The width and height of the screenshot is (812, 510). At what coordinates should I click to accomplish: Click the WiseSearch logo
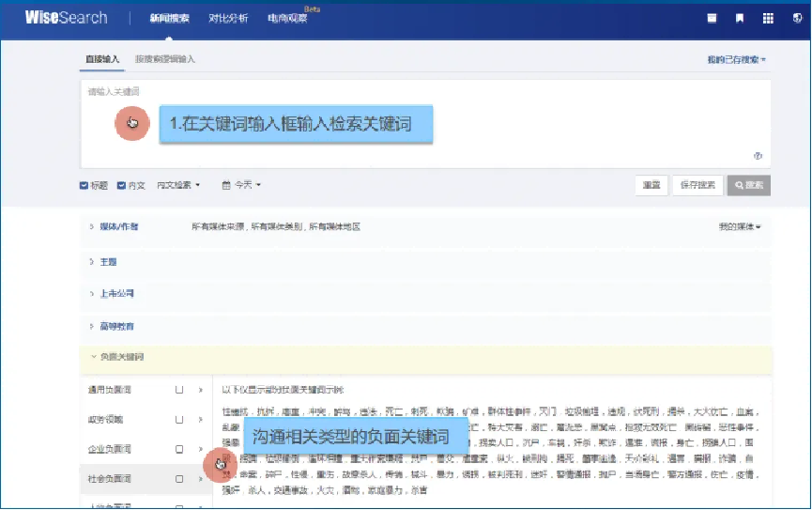[x=66, y=18]
